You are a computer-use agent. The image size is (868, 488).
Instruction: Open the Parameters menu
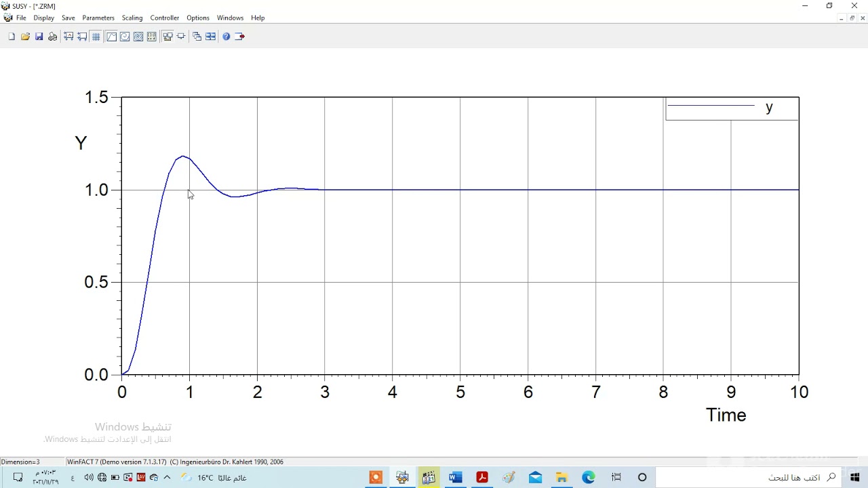tap(98, 18)
